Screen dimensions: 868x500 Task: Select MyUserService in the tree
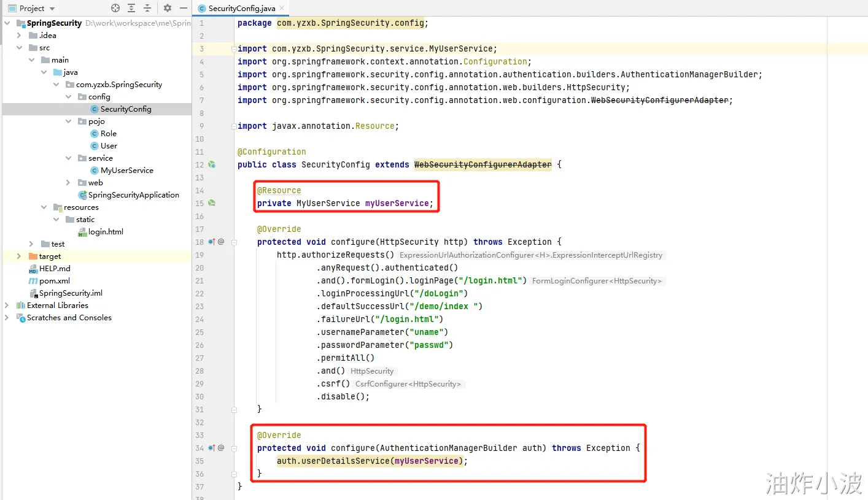[127, 171]
